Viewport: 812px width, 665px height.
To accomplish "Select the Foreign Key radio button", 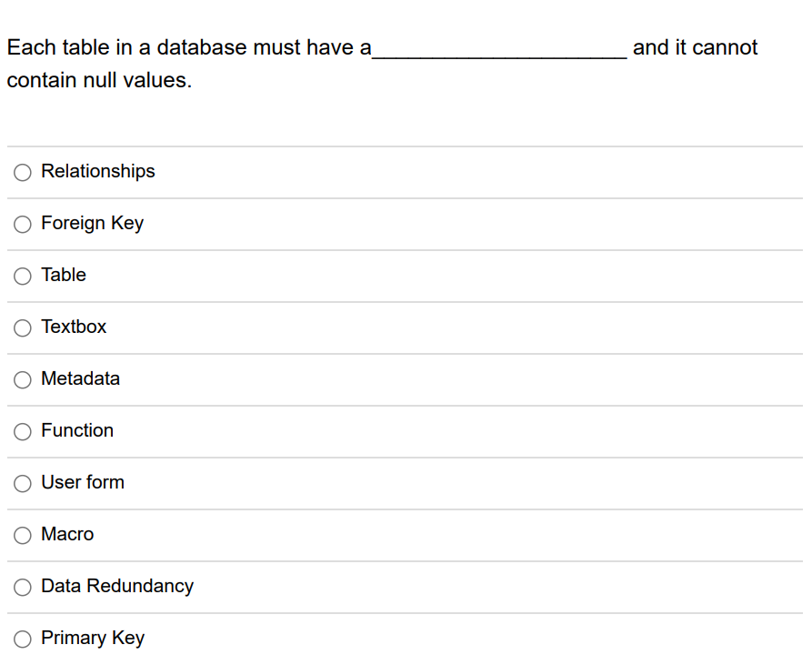I will point(22,224).
